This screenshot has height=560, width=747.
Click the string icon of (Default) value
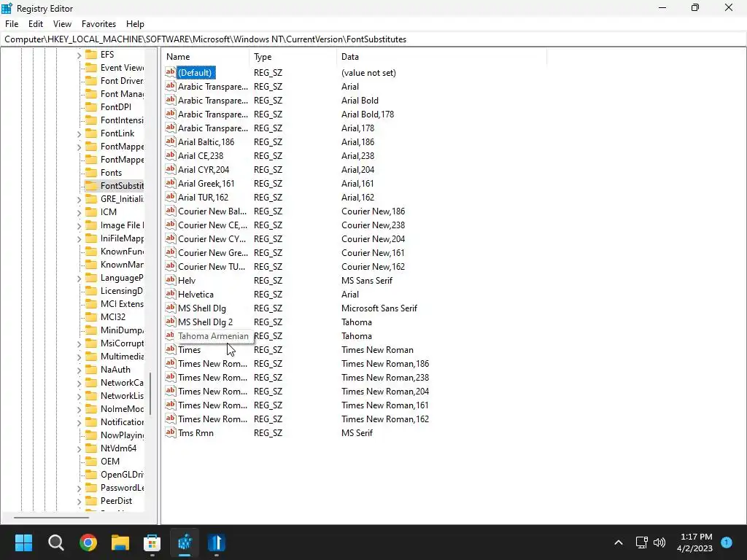pyautogui.click(x=171, y=72)
